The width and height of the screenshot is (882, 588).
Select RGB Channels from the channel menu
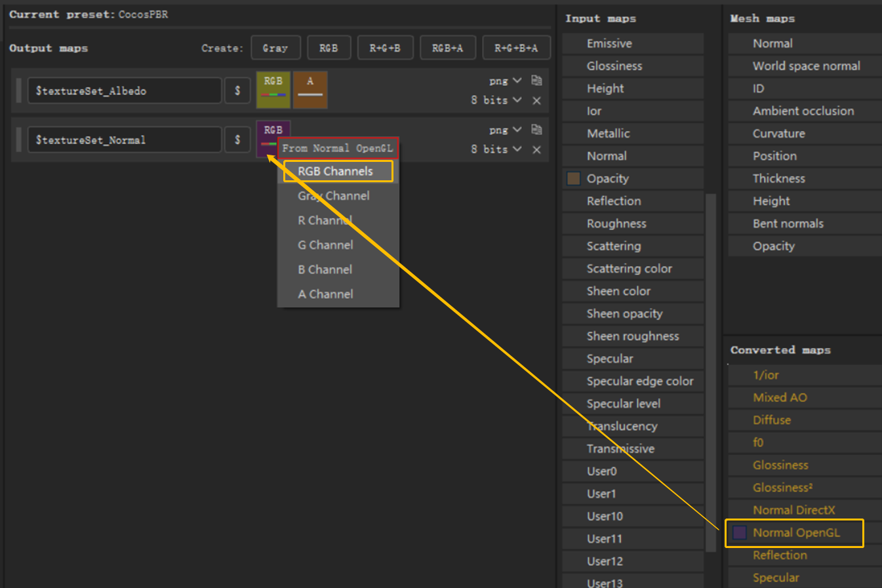coord(338,170)
